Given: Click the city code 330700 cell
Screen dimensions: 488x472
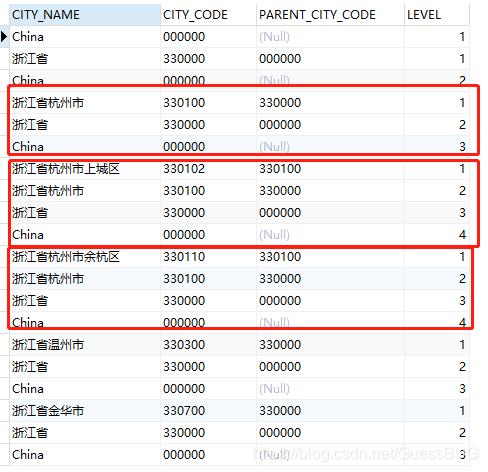Looking at the screenshot, I should pos(208,411).
